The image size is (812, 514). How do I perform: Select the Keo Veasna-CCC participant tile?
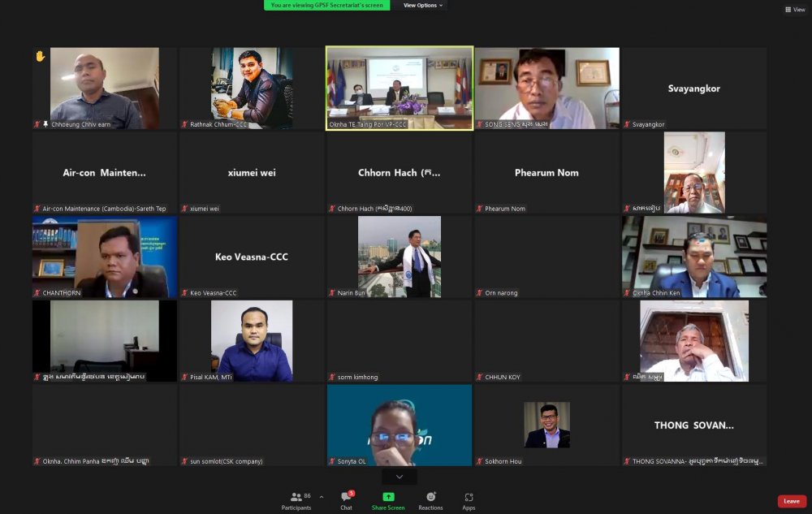[252, 256]
